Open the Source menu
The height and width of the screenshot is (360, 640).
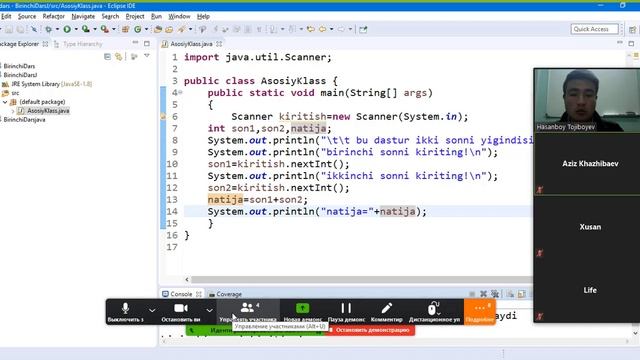point(27,16)
